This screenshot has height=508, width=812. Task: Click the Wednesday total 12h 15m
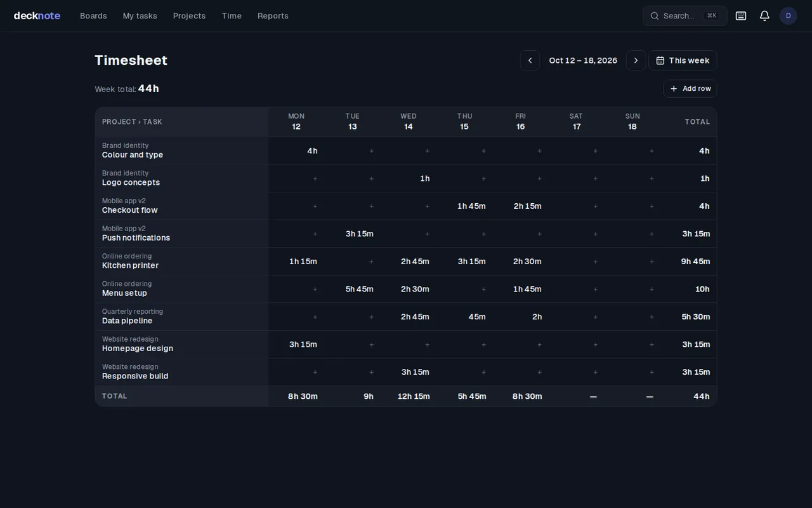[414, 396]
